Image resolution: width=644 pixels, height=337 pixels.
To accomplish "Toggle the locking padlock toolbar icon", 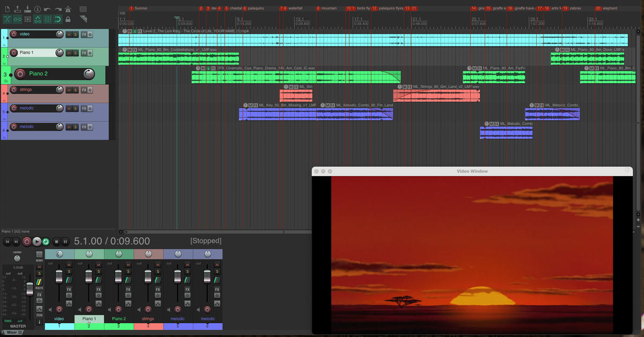I will tap(68, 19).
